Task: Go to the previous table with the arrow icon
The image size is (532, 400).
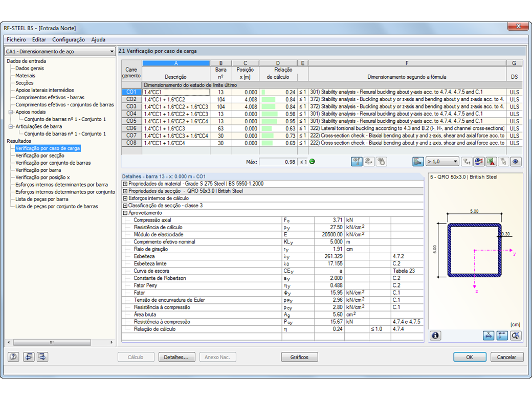Action: 29,357
